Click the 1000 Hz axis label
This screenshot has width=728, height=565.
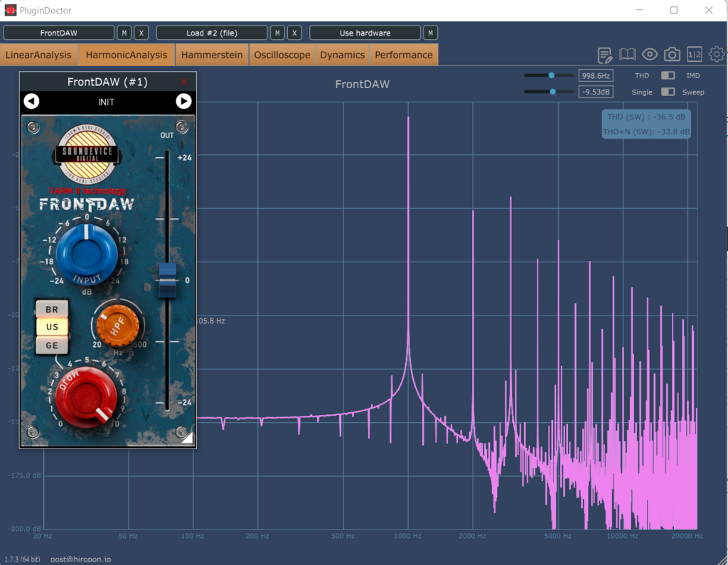(407, 536)
